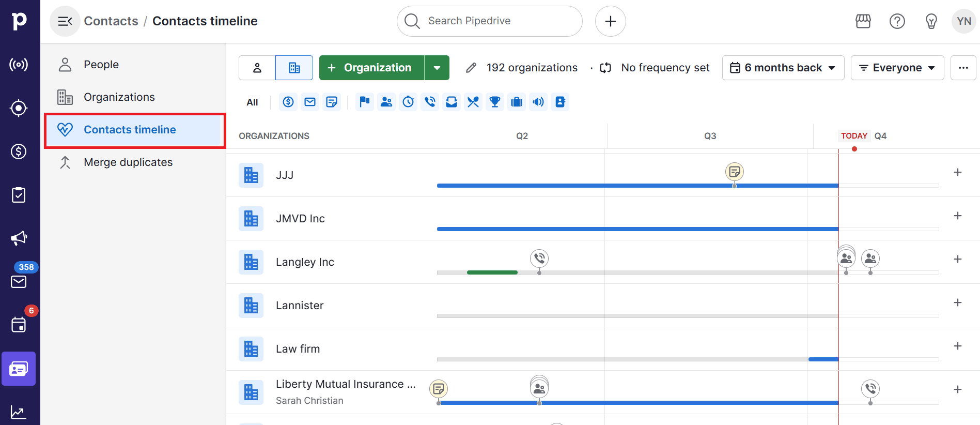Open the Law firm organization
980x425 pixels.
click(x=298, y=349)
